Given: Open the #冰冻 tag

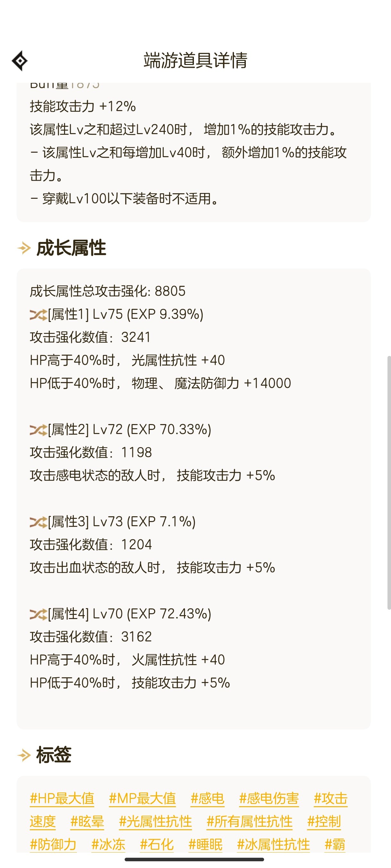Looking at the screenshot, I should [x=108, y=844].
